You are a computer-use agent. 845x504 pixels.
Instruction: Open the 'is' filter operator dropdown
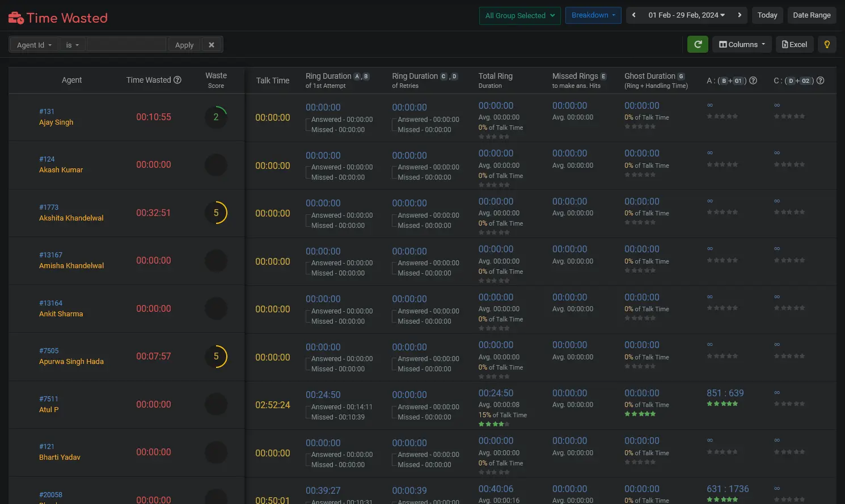tap(73, 45)
